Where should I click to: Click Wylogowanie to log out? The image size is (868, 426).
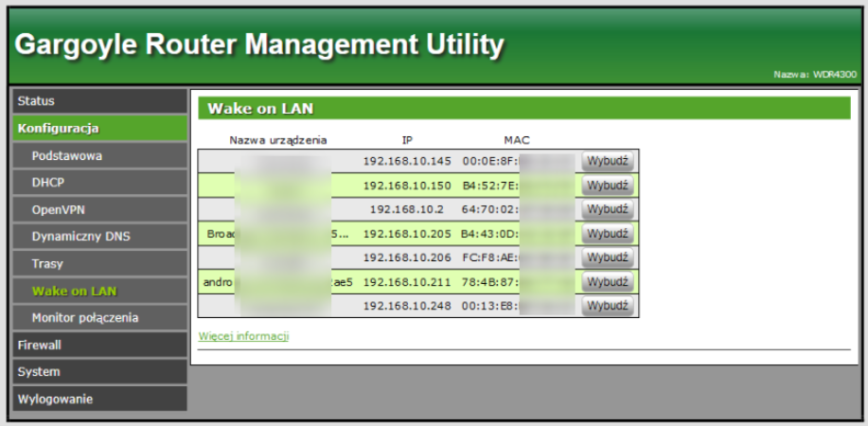97,399
